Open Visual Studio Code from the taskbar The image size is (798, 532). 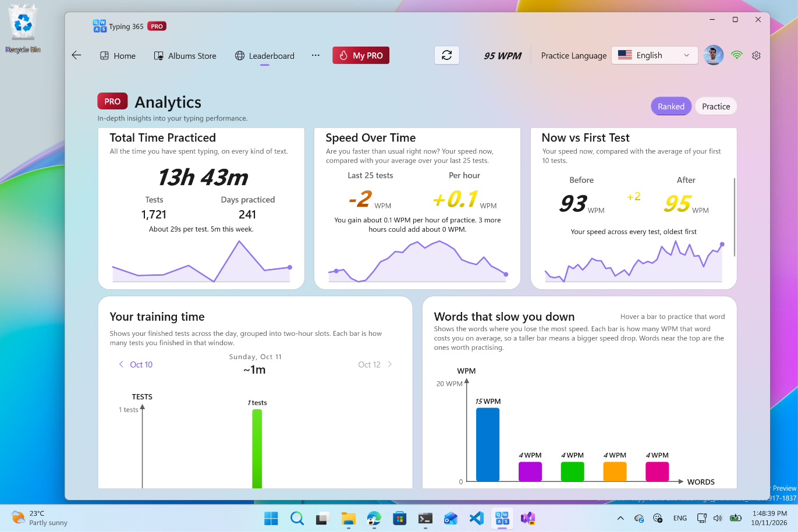(x=476, y=518)
